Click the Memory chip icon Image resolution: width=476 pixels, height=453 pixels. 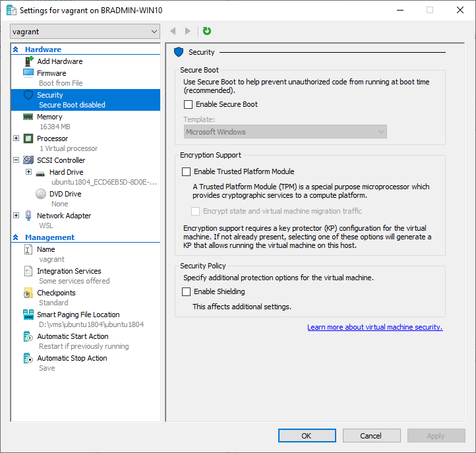[x=28, y=117]
